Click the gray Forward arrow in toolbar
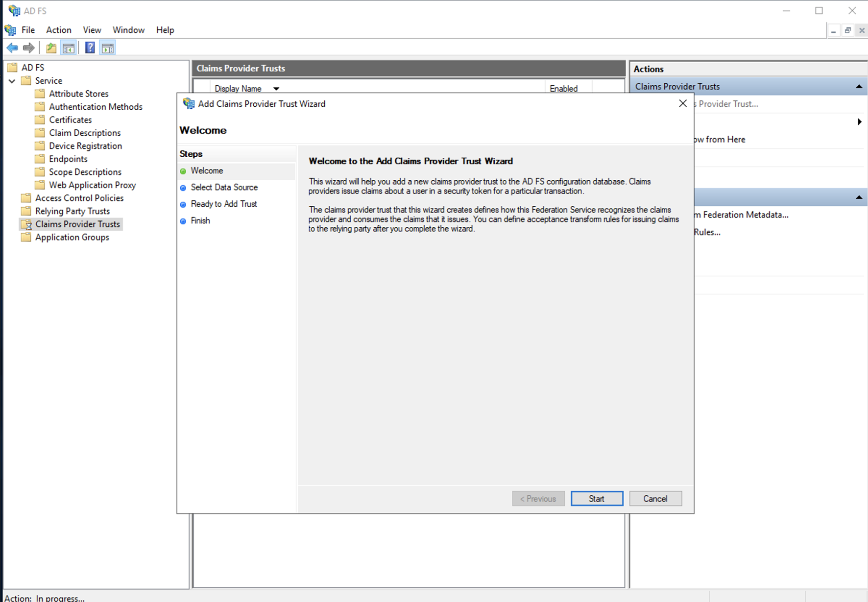868x602 pixels. (x=29, y=48)
